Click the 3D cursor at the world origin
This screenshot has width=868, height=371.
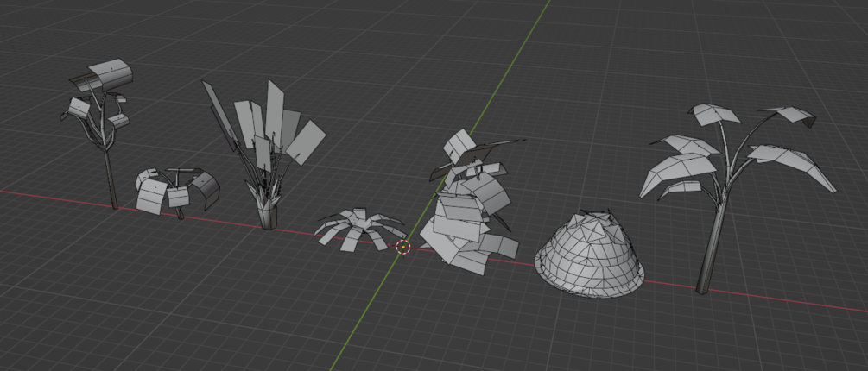(403, 247)
